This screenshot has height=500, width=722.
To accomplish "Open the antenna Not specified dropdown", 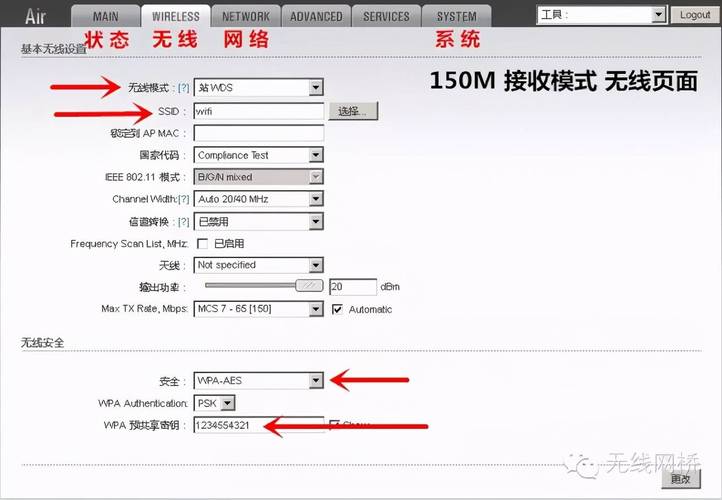I will pos(259,265).
